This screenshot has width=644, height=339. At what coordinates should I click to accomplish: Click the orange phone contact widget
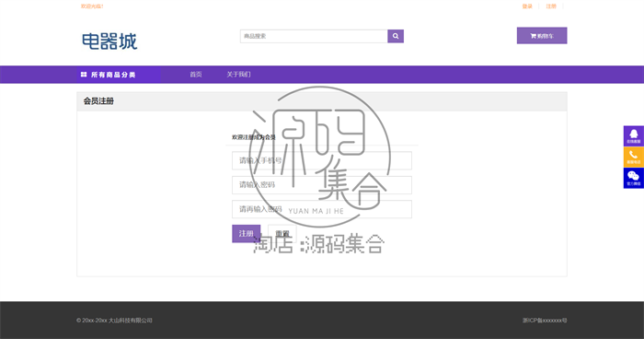(x=634, y=158)
